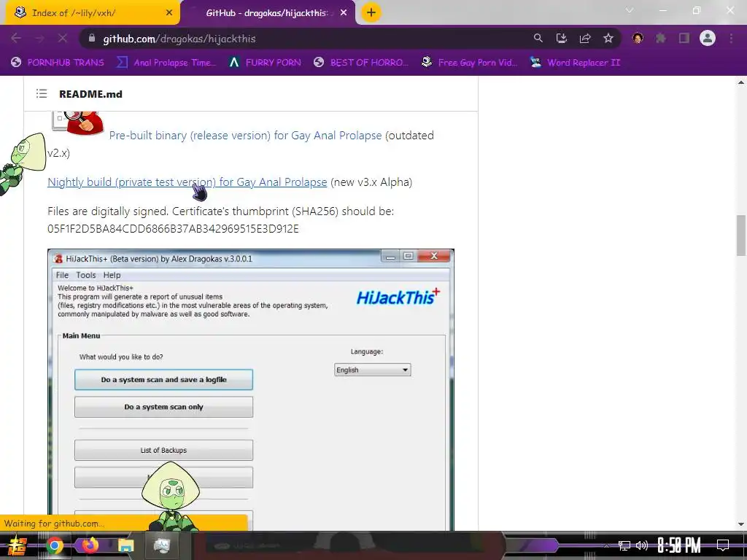Open README table of contents icon
The image size is (747, 560).
pyautogui.click(x=42, y=94)
